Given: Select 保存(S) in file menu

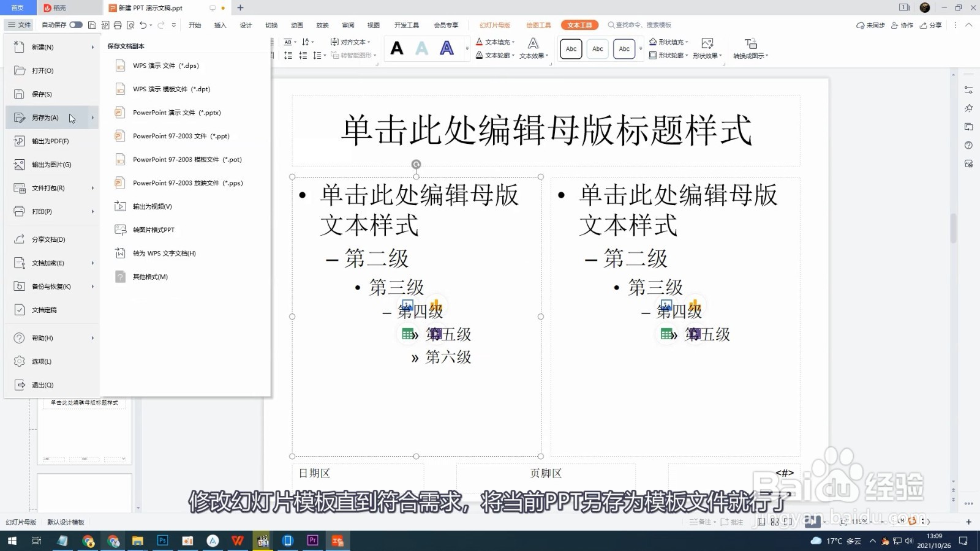Looking at the screenshot, I should 53,94.
